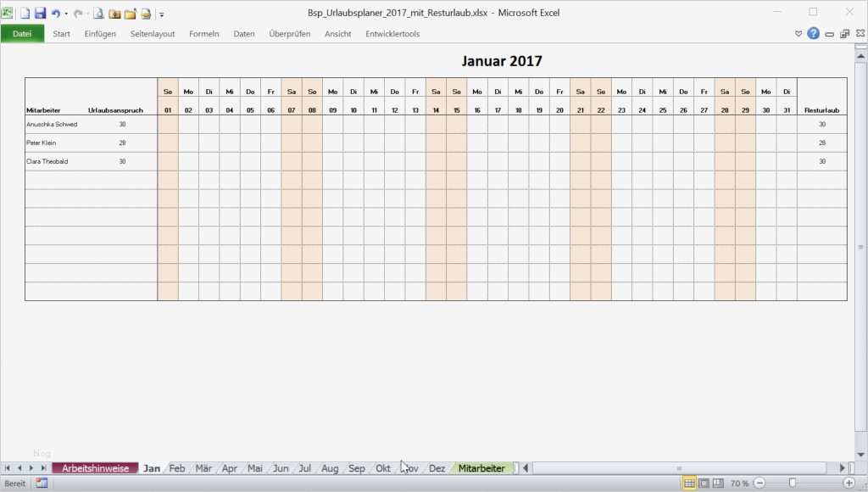868x492 pixels.
Task: Switch to Page Break Preview view
Action: 718,484
